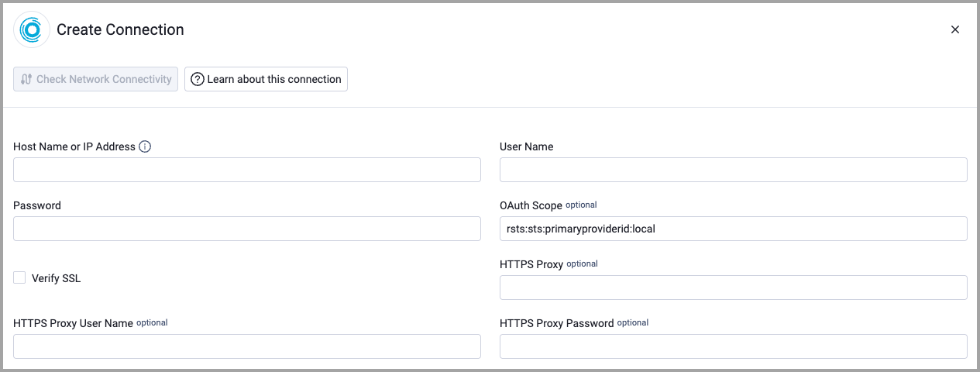Focus the HTTPS Proxy User Name field

pyautogui.click(x=247, y=346)
